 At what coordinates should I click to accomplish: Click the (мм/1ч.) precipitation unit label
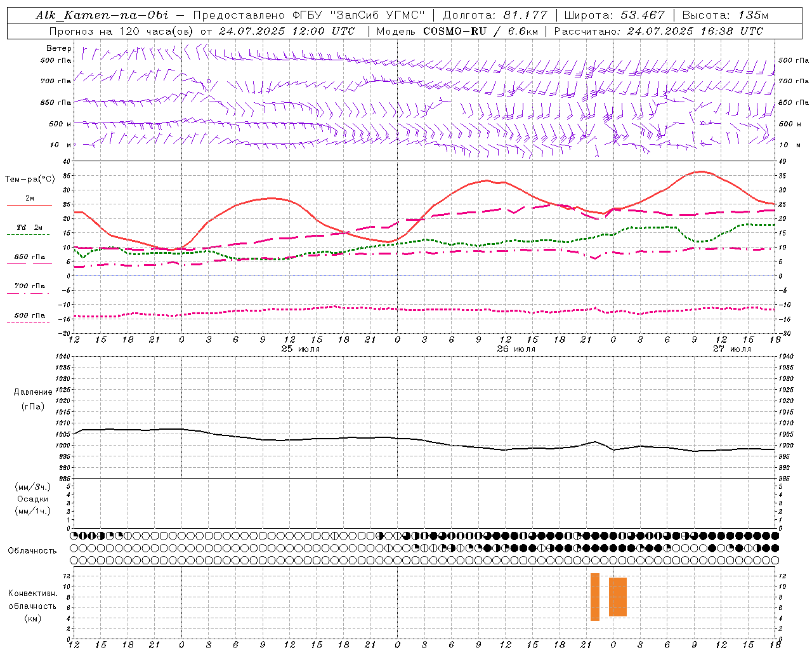click(33, 511)
